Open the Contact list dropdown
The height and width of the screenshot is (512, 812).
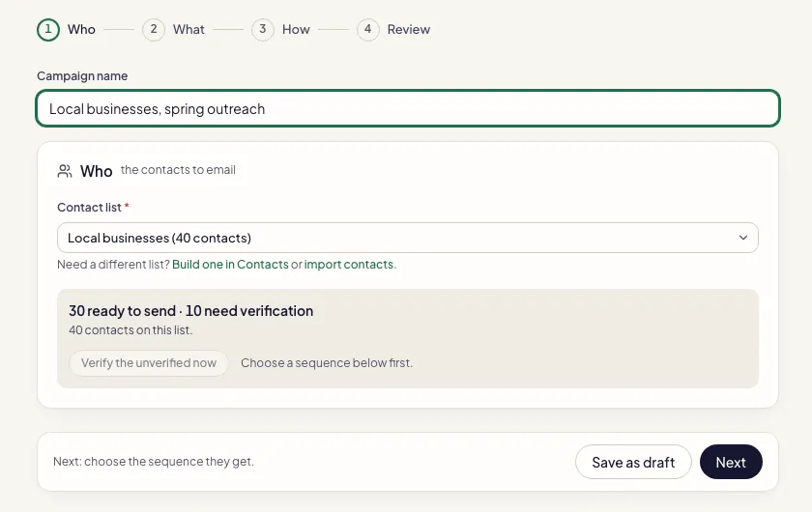tap(408, 238)
